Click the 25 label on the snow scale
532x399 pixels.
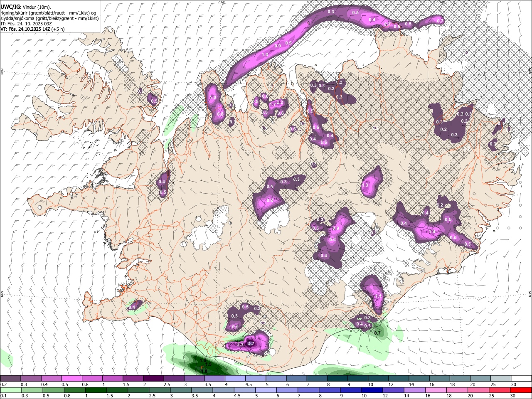click(493, 384)
